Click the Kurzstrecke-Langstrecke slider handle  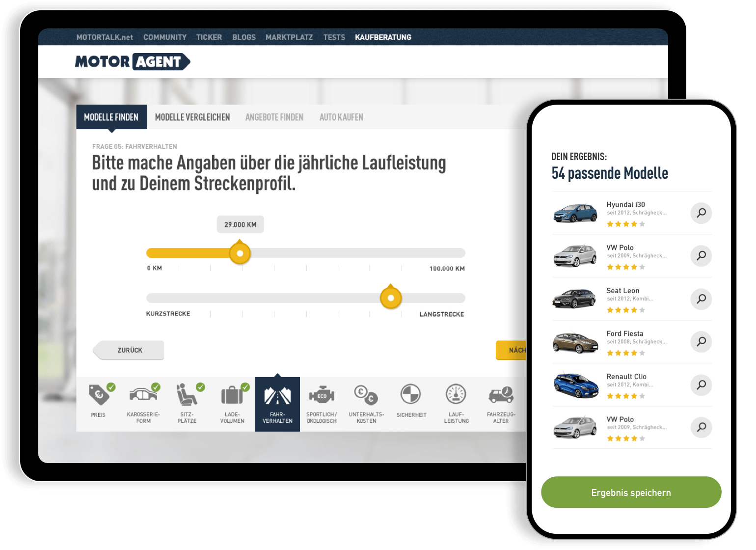click(391, 298)
